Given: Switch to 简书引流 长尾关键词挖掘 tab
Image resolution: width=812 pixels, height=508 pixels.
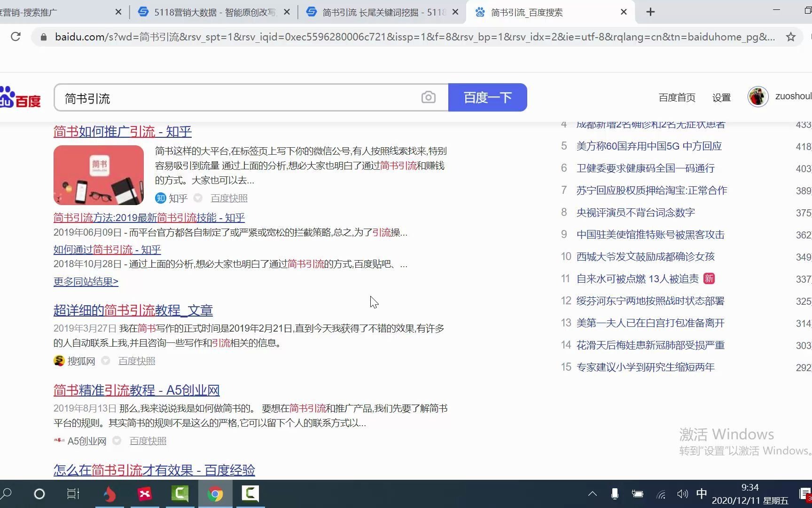Looking at the screenshot, I should click(x=382, y=12).
